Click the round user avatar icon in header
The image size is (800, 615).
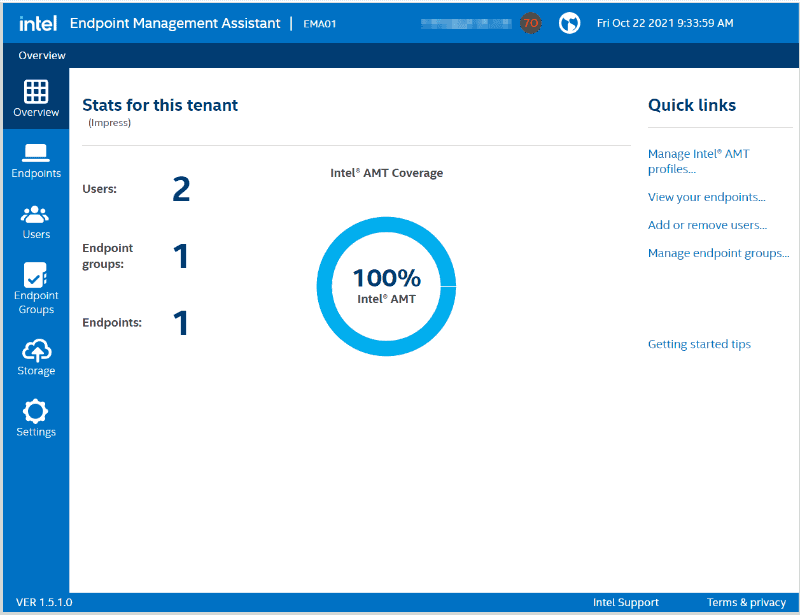coord(569,23)
